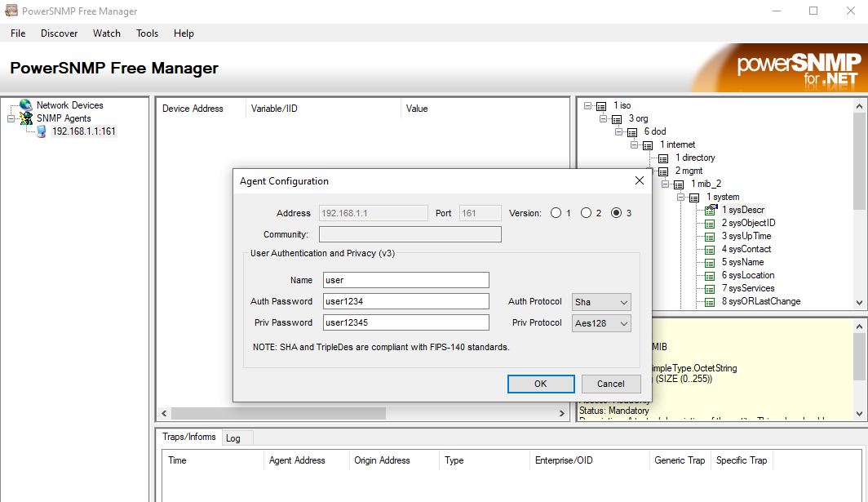The height and width of the screenshot is (502, 868).
Task: Click the Auth Password field
Action: pos(405,301)
